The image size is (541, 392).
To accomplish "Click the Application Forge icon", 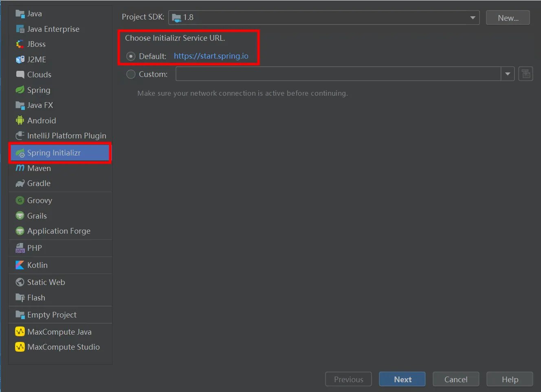I will pyautogui.click(x=20, y=231).
